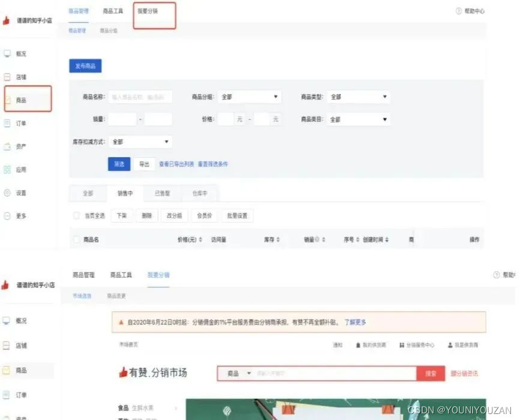Open 商品类型 dropdown set to 全部
520x420 pixels.
(x=358, y=97)
